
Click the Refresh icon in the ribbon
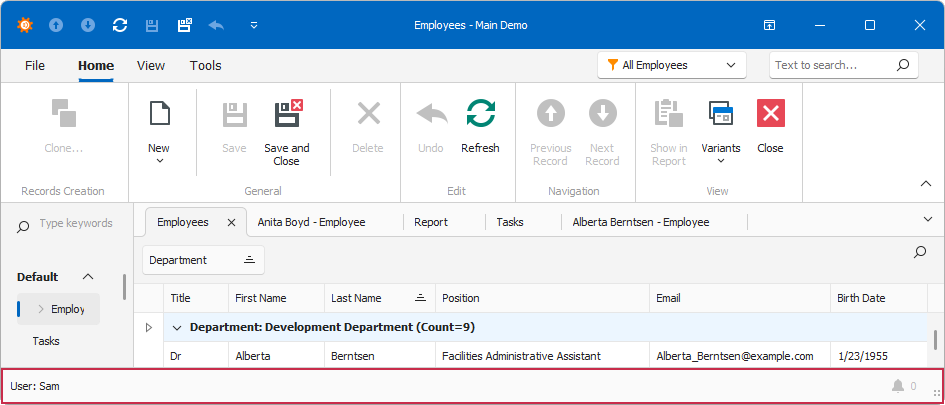[x=480, y=113]
